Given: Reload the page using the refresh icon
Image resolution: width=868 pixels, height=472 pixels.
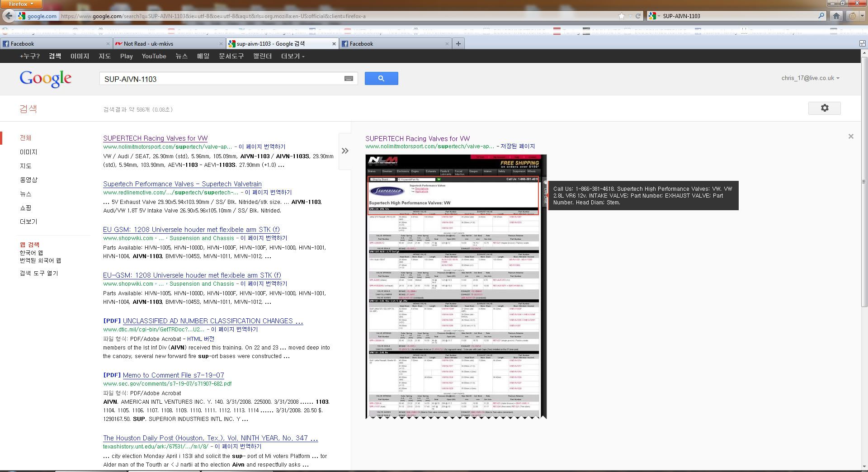Looking at the screenshot, I should 638,16.
